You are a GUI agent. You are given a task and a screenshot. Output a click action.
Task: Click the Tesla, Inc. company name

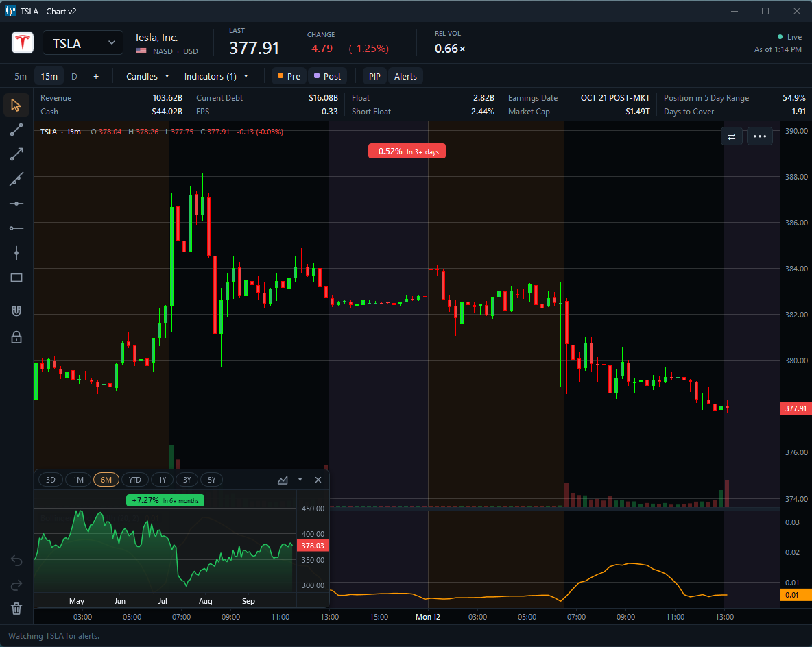[x=156, y=37]
